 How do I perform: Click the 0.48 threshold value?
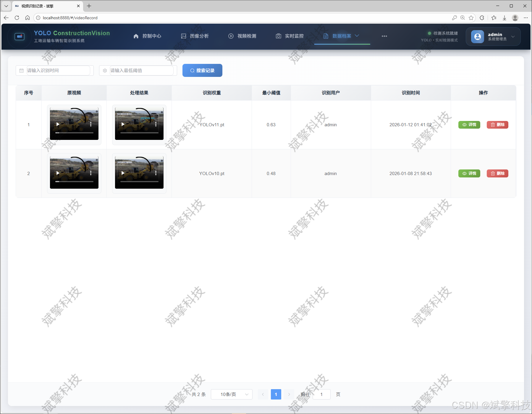coord(271,174)
